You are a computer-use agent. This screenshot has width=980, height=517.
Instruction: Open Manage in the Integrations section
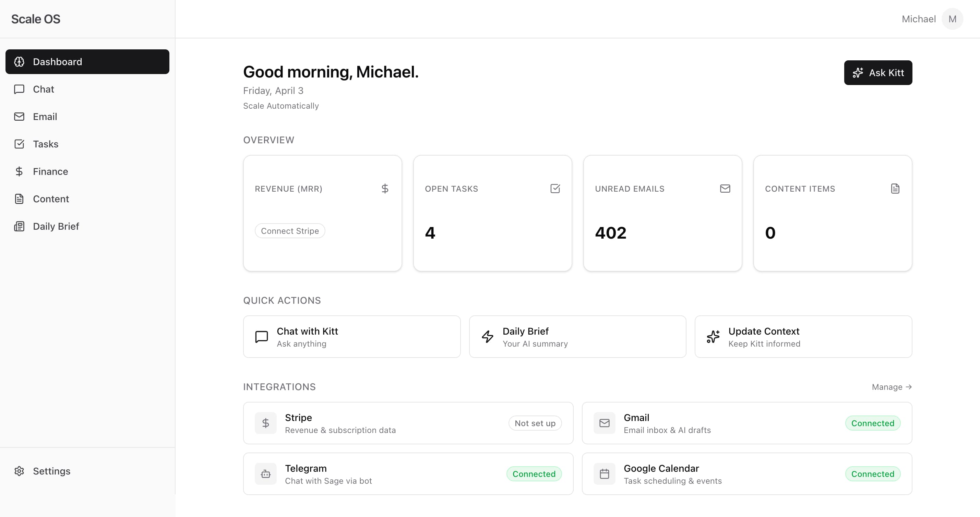pos(892,387)
